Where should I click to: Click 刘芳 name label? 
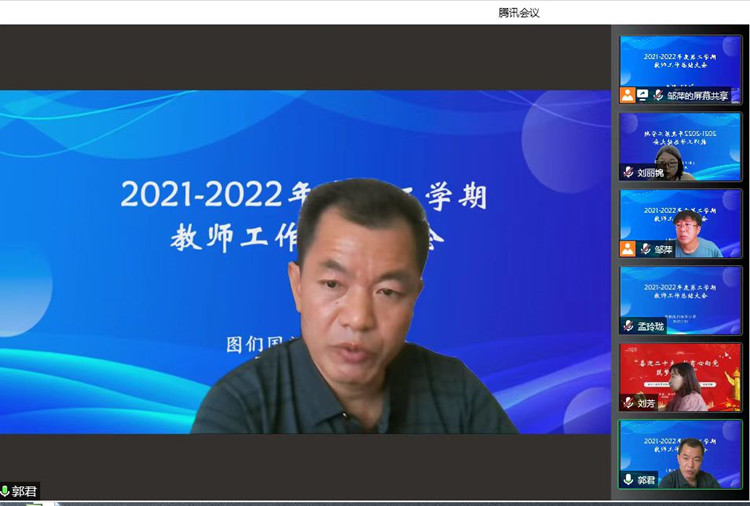(646, 404)
